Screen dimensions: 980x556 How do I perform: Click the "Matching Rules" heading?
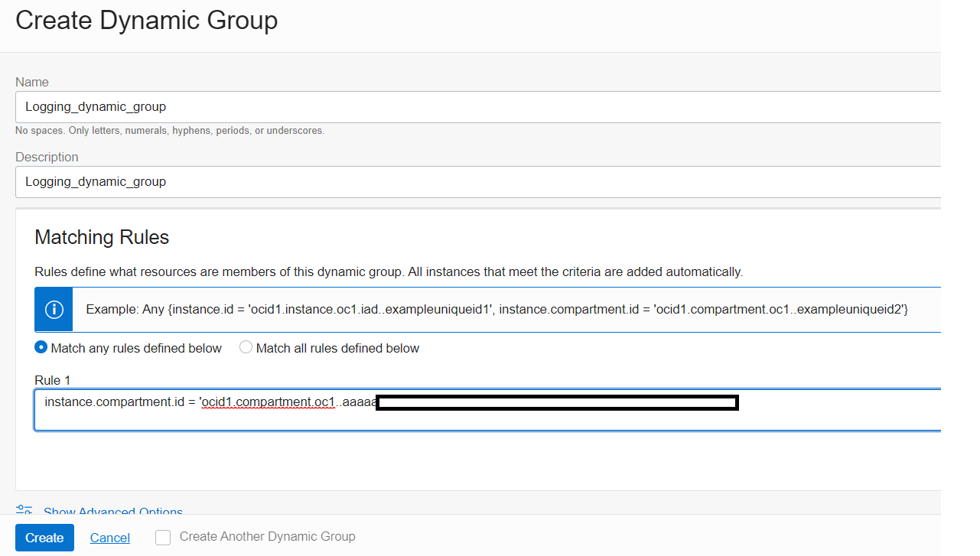click(x=102, y=237)
